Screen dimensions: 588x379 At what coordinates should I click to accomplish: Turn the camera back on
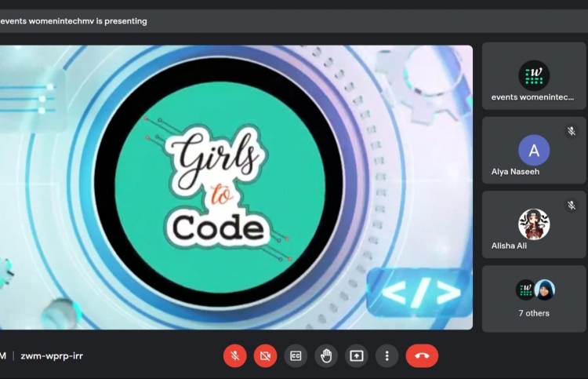coord(265,355)
